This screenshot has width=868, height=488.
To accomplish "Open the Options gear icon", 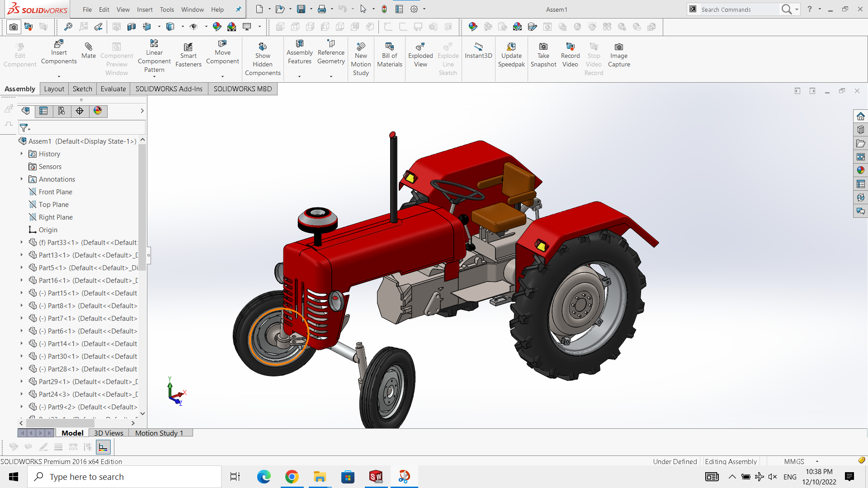I will point(414,9).
